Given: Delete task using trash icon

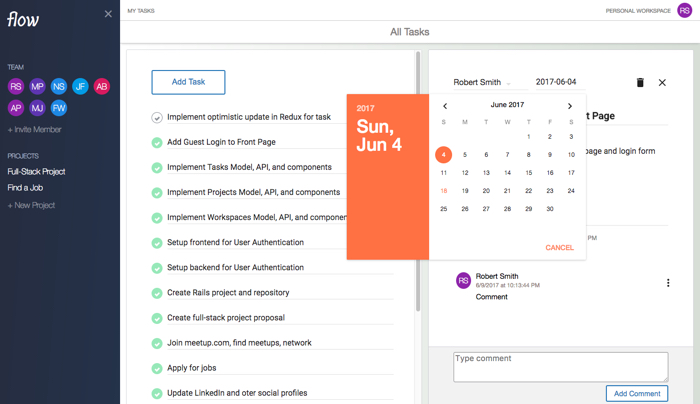Looking at the screenshot, I should point(640,83).
